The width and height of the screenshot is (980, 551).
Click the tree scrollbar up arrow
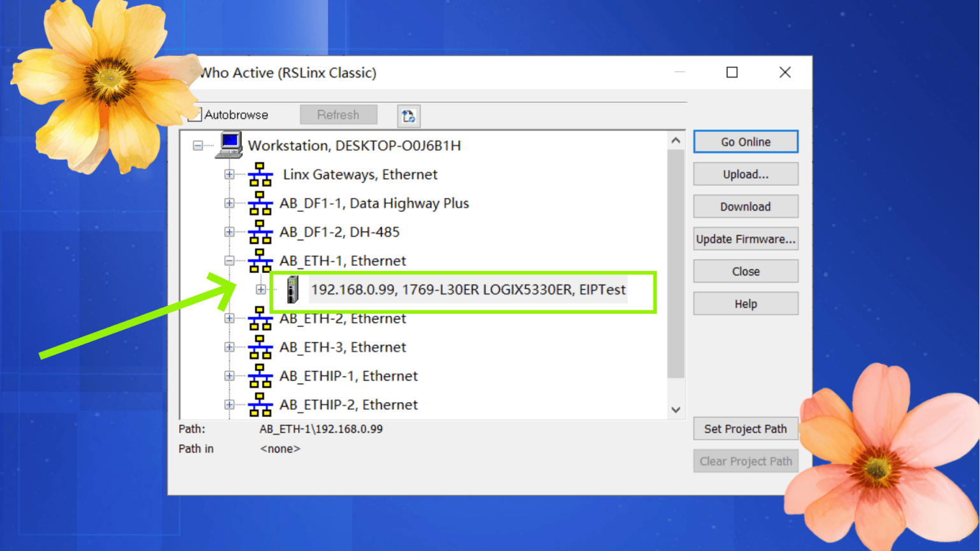tap(676, 141)
